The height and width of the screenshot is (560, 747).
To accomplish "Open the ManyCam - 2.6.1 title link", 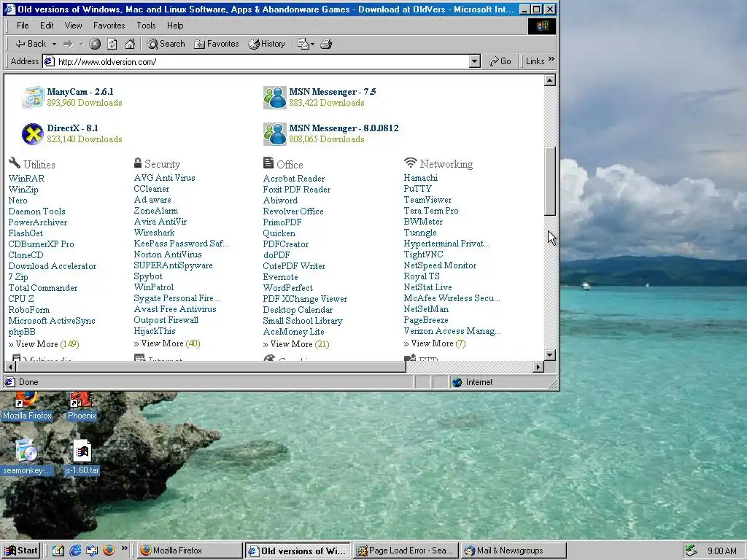I will point(80,91).
